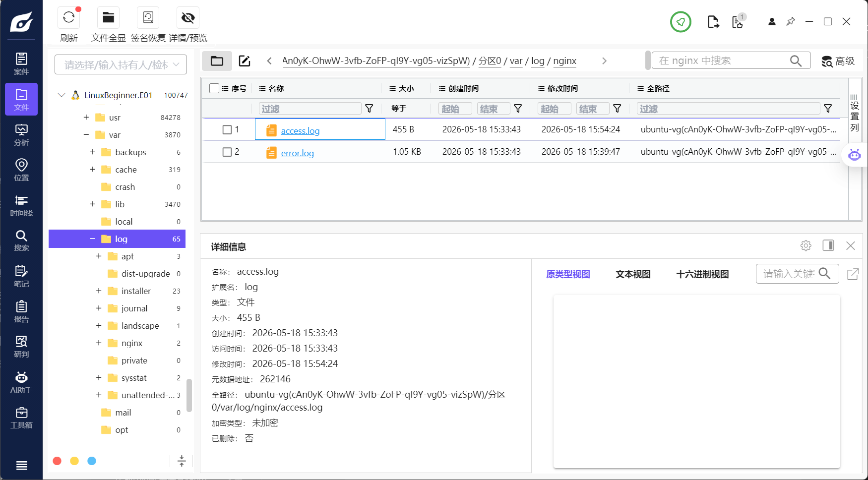Open the 文件 sidebar section
The height and width of the screenshot is (480, 868).
(x=21, y=99)
